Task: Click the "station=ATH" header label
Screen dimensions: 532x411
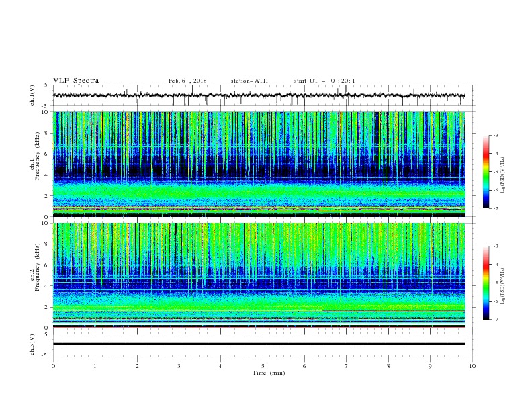Action: [249, 81]
